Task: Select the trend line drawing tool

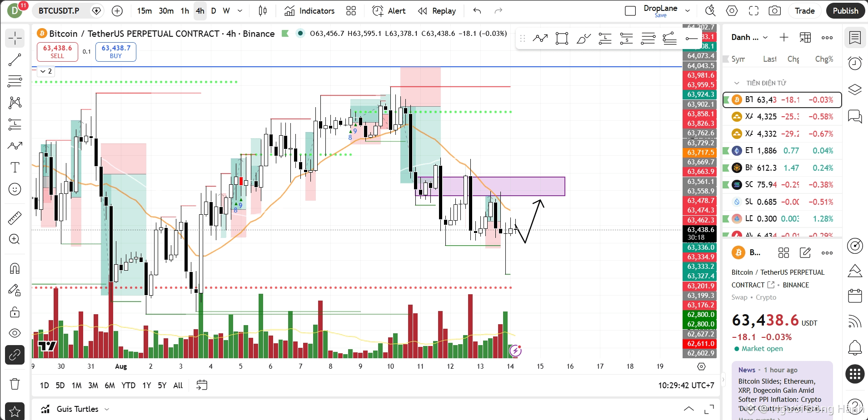Action: click(15, 60)
